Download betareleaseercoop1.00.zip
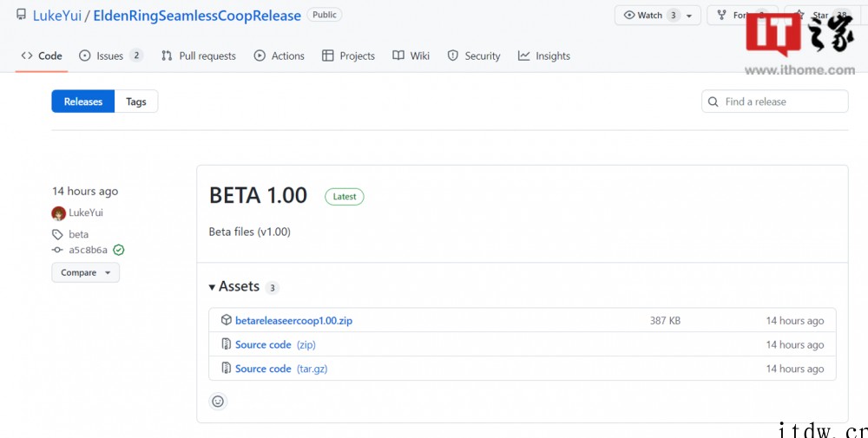This screenshot has height=438, width=868. click(294, 321)
